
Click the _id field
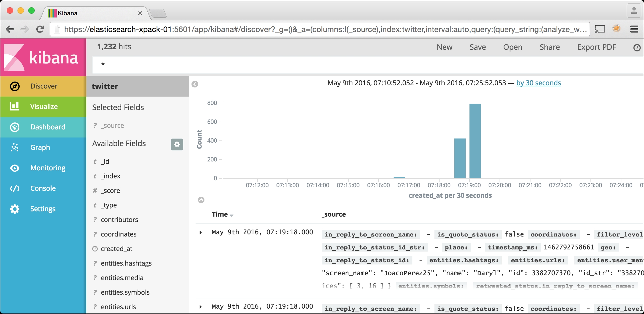[105, 161]
